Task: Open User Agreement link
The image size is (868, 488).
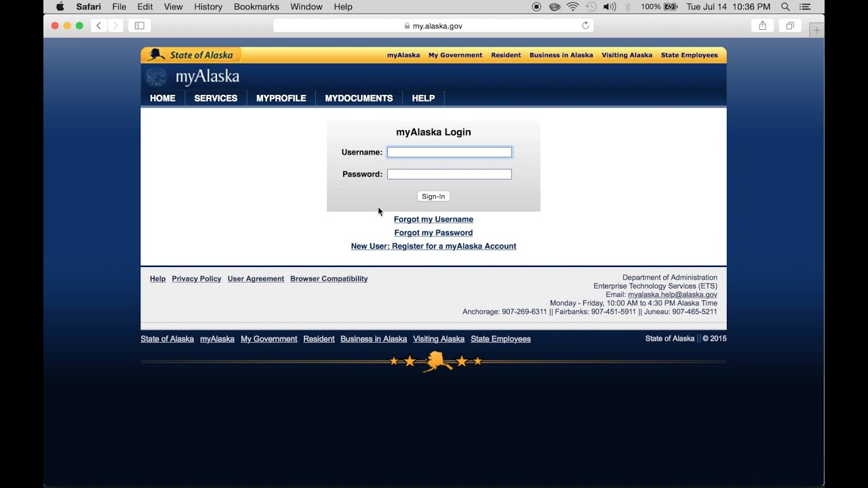Action: point(256,279)
